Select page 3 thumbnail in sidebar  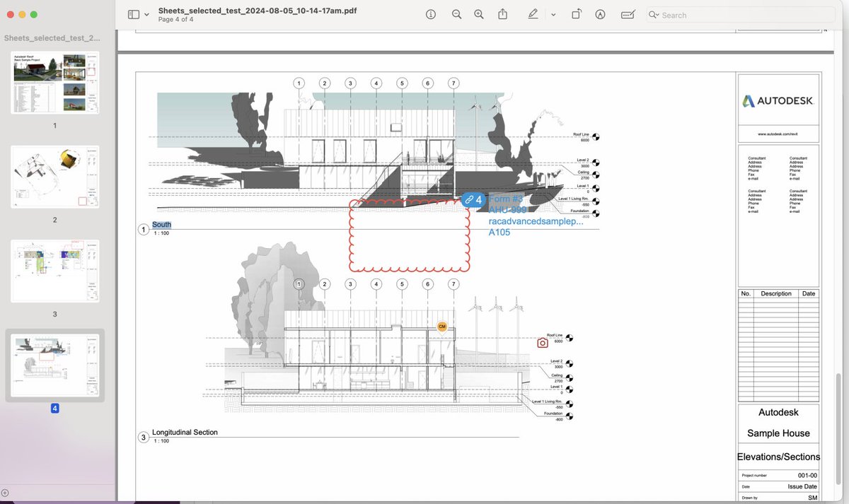[55, 271]
